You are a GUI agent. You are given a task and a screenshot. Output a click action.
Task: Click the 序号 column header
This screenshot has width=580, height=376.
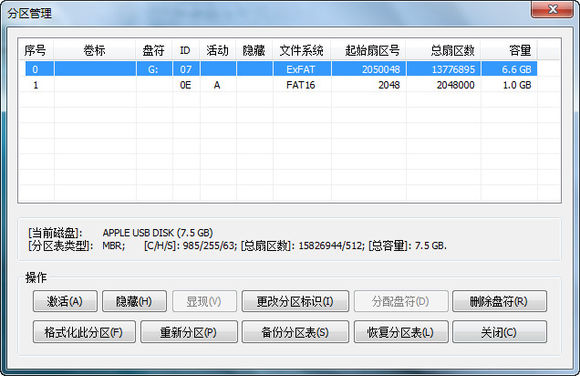36,50
